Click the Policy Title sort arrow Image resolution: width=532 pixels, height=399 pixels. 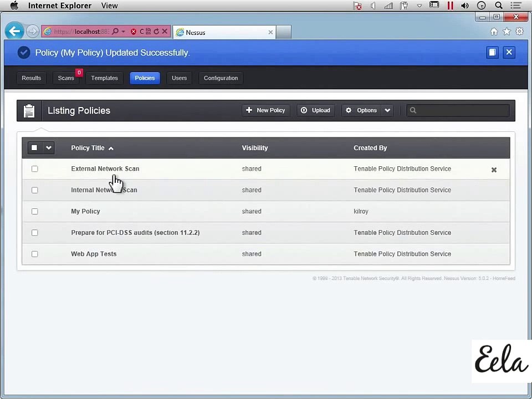click(111, 149)
